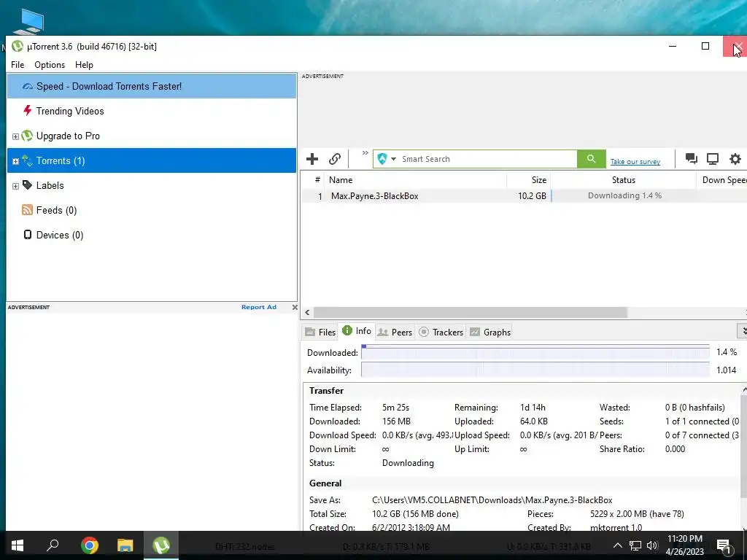Image resolution: width=747 pixels, height=560 pixels.
Task: Open the Help menu
Action: pos(84,65)
